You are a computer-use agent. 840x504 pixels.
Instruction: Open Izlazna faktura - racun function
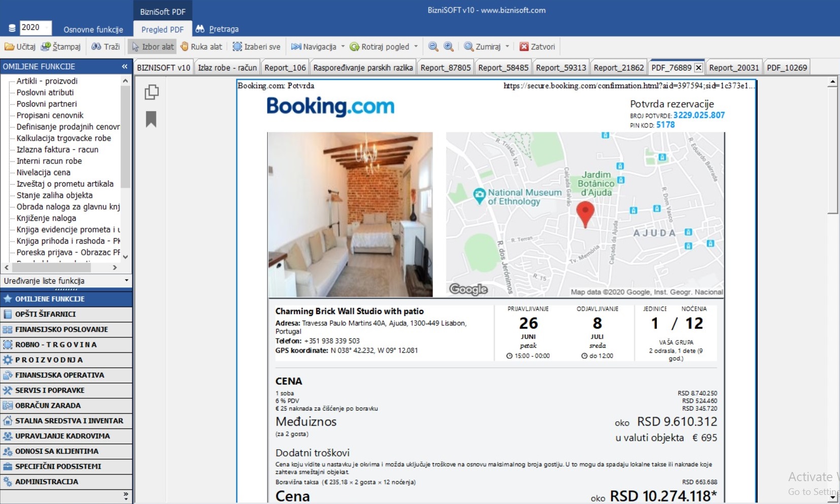click(57, 150)
